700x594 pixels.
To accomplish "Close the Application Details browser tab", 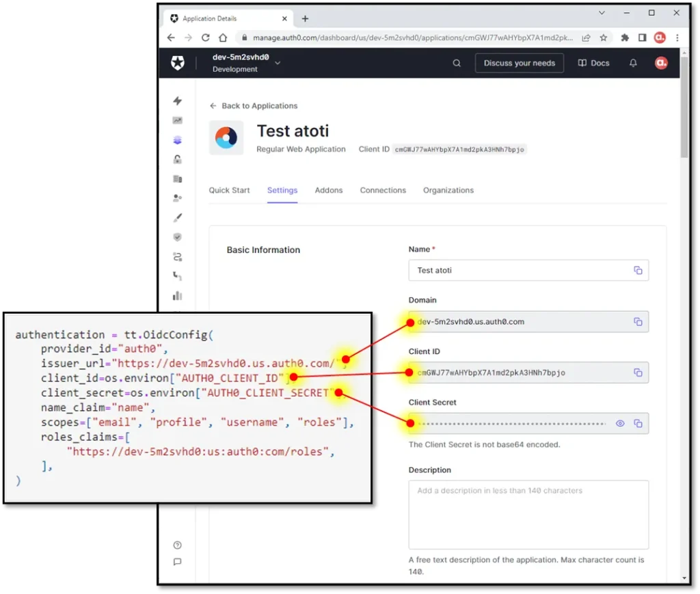I will (x=284, y=18).
